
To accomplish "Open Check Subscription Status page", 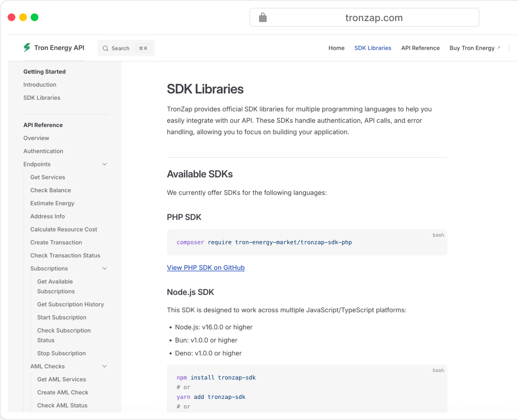I will point(64,335).
